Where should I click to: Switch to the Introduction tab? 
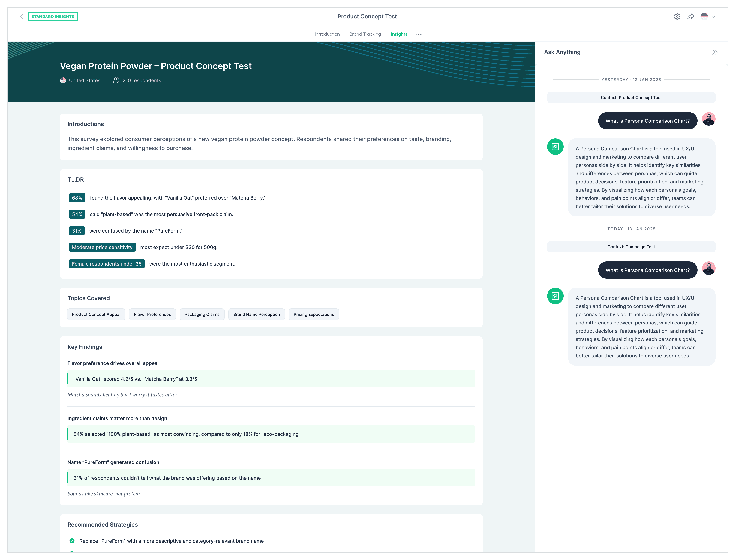[327, 34]
